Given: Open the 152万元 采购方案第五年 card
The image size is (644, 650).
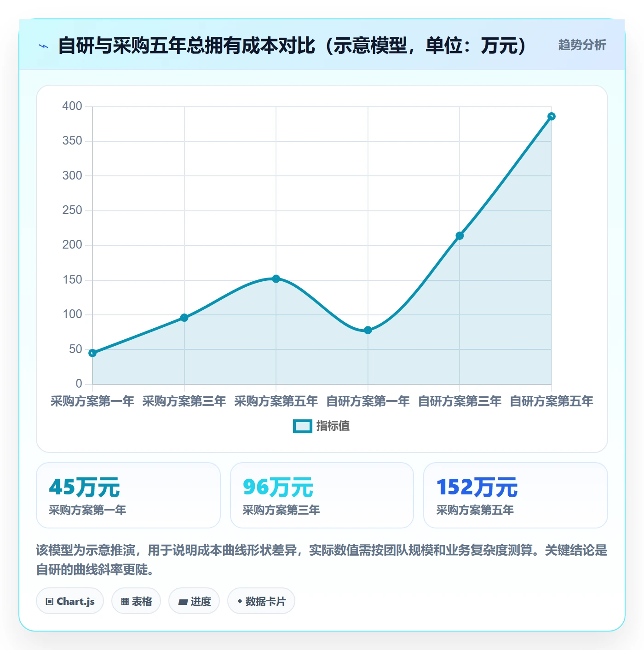Looking at the screenshot, I should [x=516, y=495].
